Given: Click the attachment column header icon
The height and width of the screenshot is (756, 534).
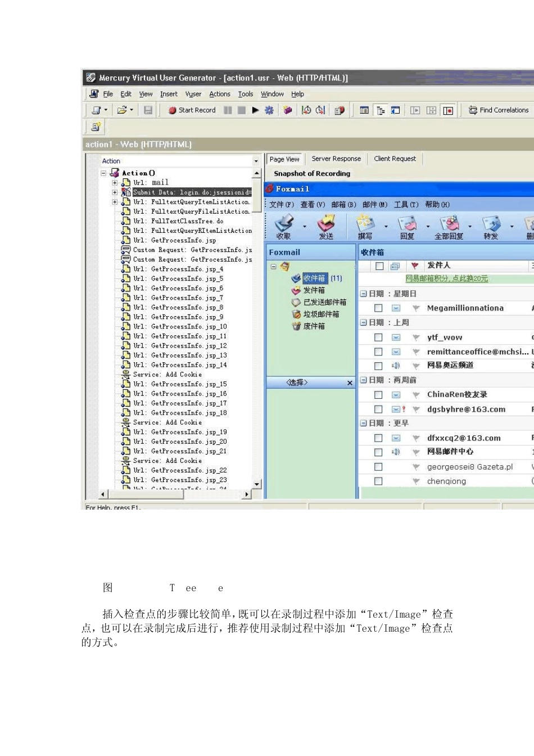Looking at the screenshot, I should [395, 265].
